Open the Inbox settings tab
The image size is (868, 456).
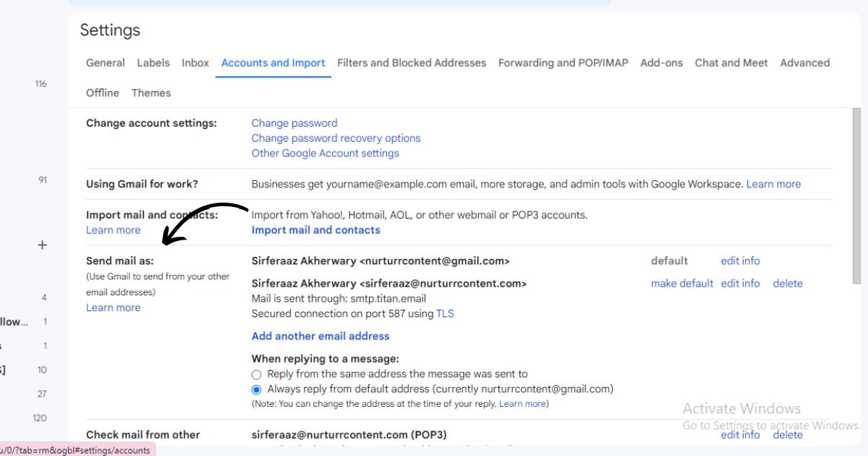pyautogui.click(x=195, y=63)
